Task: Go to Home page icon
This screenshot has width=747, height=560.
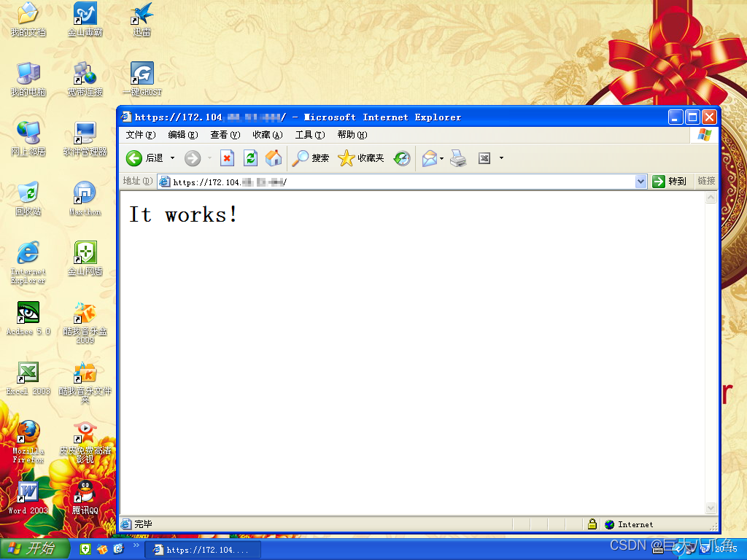Action: [x=274, y=158]
